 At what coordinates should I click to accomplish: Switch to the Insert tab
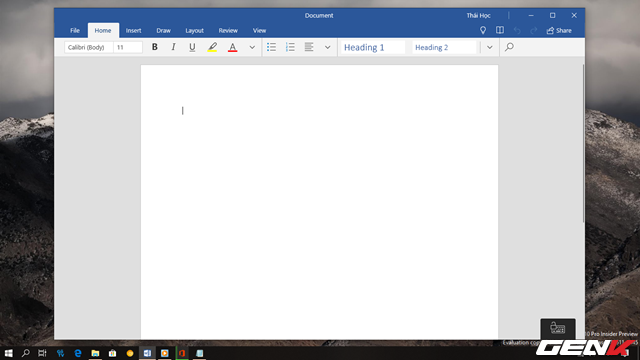click(x=133, y=31)
